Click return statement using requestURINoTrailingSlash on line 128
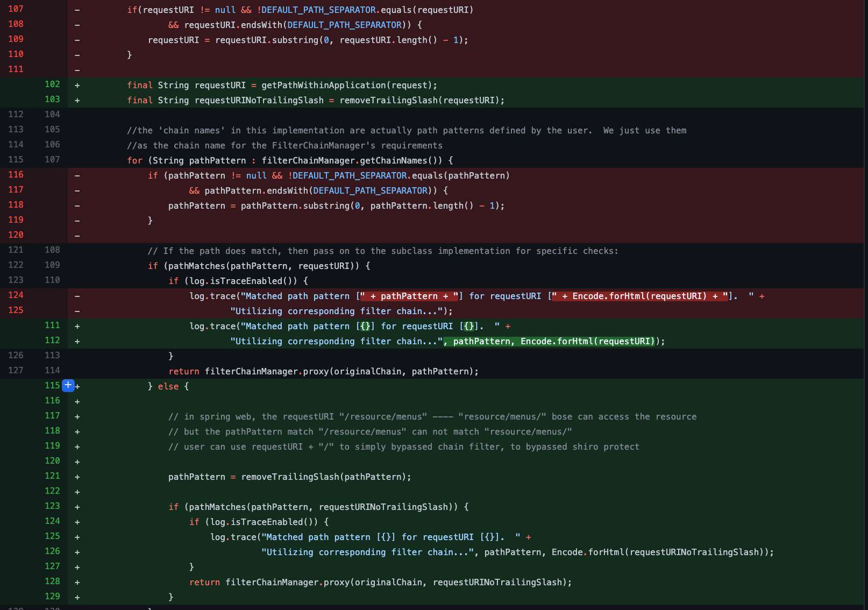The width and height of the screenshot is (868, 610). tap(380, 583)
